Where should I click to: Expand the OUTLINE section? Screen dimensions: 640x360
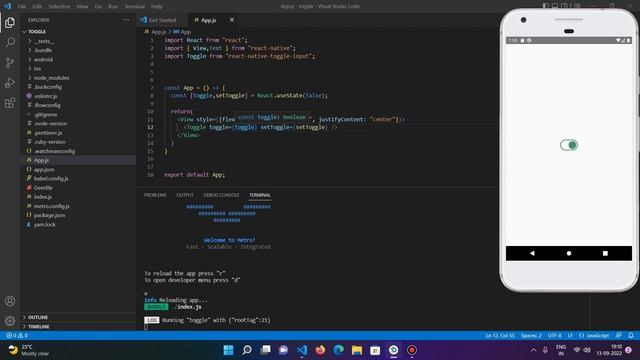[38, 317]
